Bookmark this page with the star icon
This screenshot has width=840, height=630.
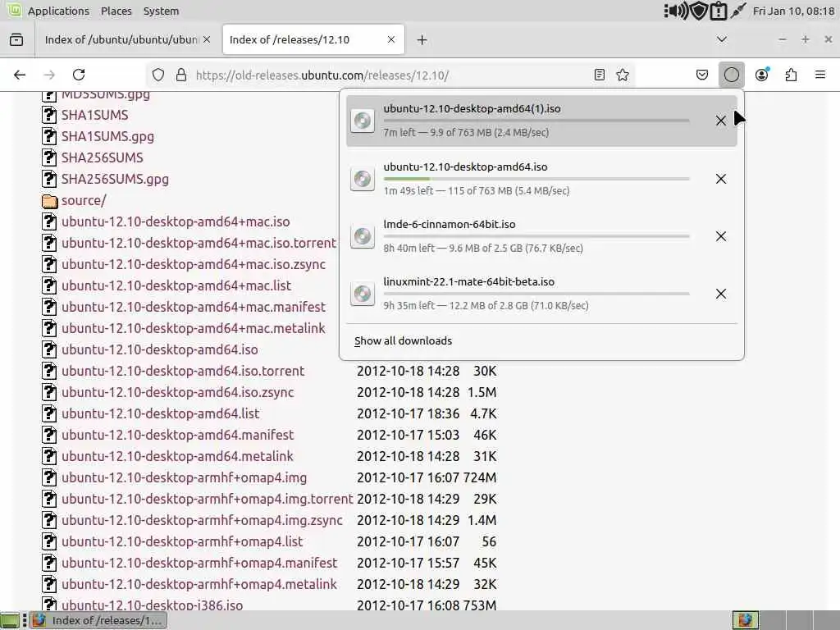click(623, 75)
